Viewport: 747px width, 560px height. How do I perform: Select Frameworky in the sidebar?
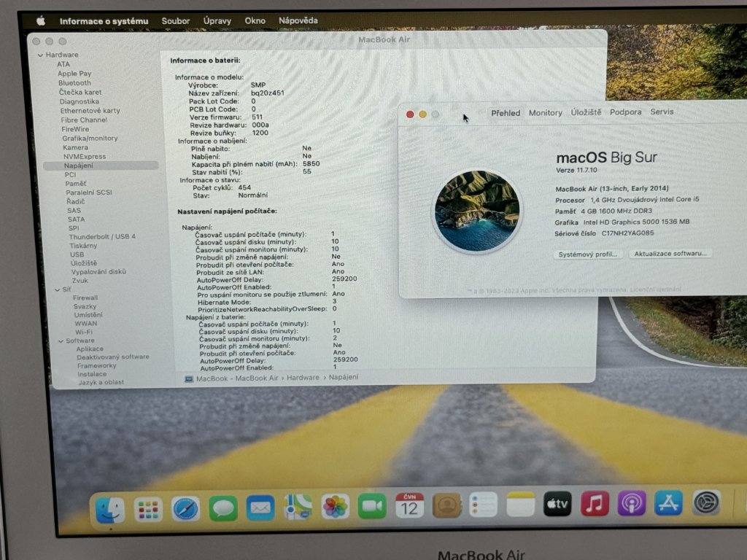[97, 366]
